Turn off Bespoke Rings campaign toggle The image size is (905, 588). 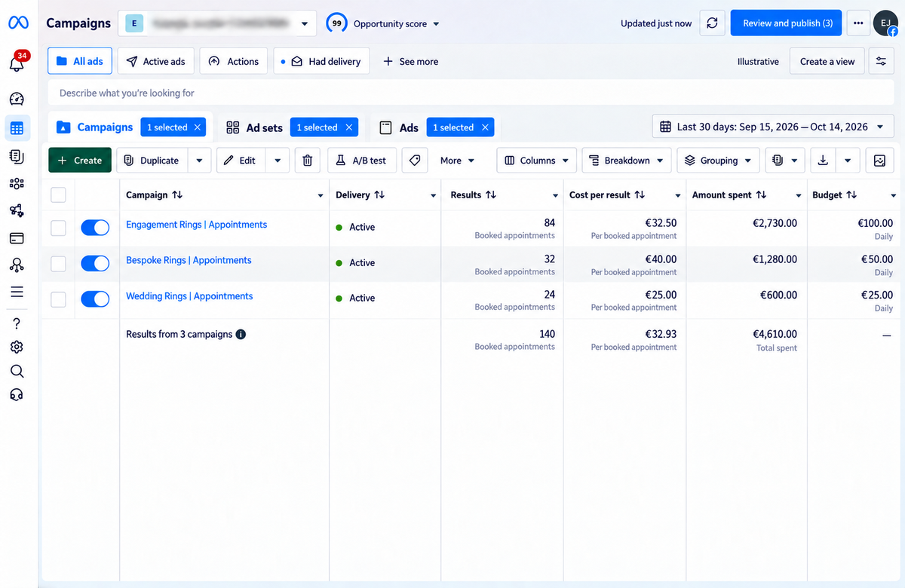point(95,263)
